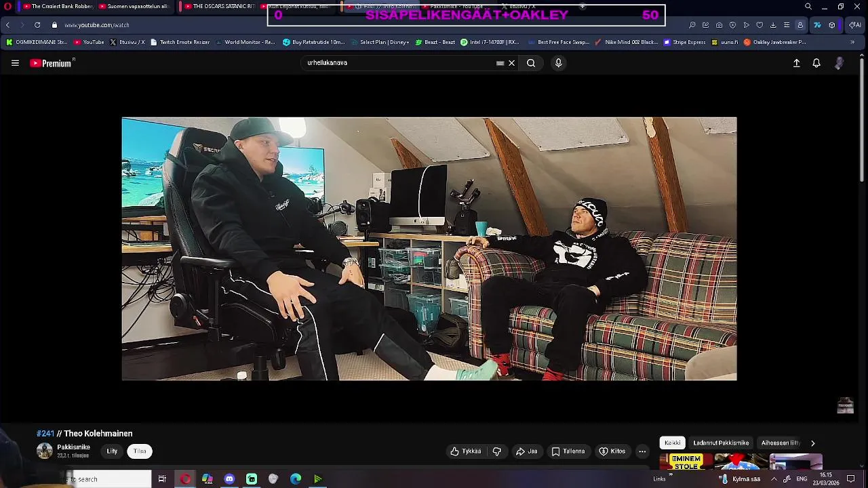868x488 pixels.
Task: Open the more actions three-dot menu
Action: (x=642, y=451)
